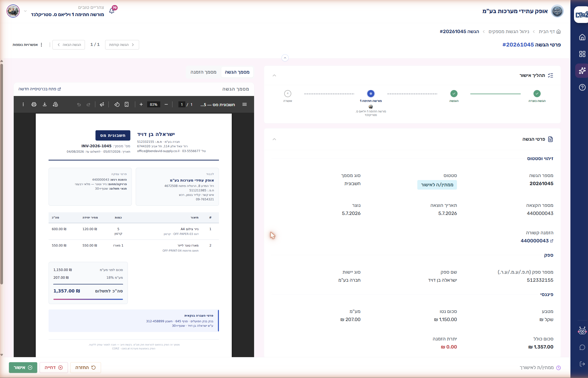Image resolution: width=588 pixels, height=378 pixels.
Task: Click the אישור approve button
Action: pyautogui.click(x=23, y=368)
